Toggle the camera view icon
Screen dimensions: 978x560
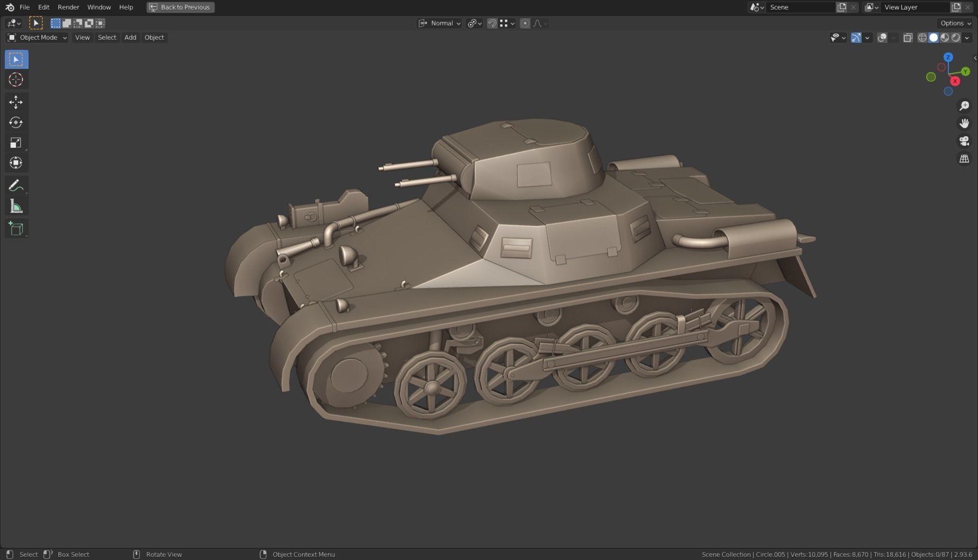[x=964, y=141]
